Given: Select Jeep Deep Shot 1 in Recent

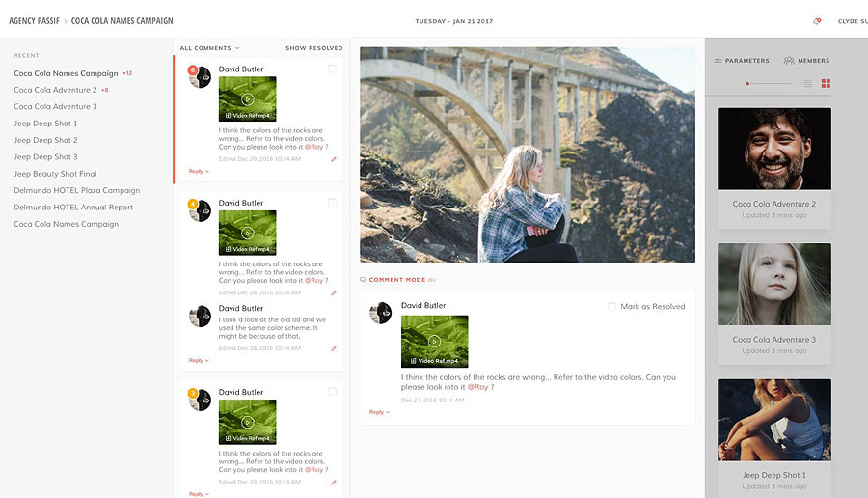Looking at the screenshot, I should click(45, 124).
